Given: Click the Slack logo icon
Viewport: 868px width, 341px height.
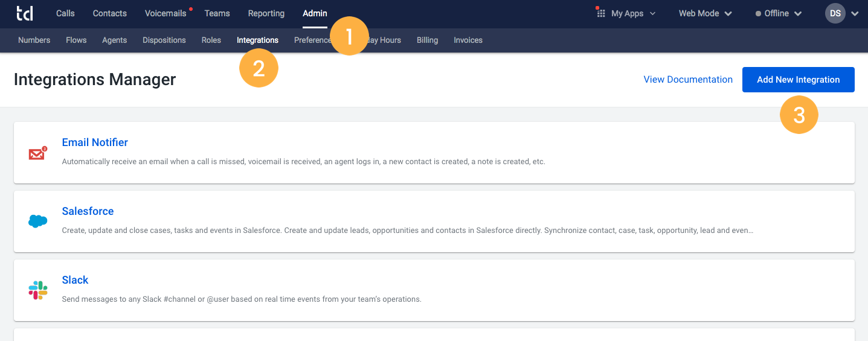Looking at the screenshot, I should pyautogui.click(x=37, y=290).
